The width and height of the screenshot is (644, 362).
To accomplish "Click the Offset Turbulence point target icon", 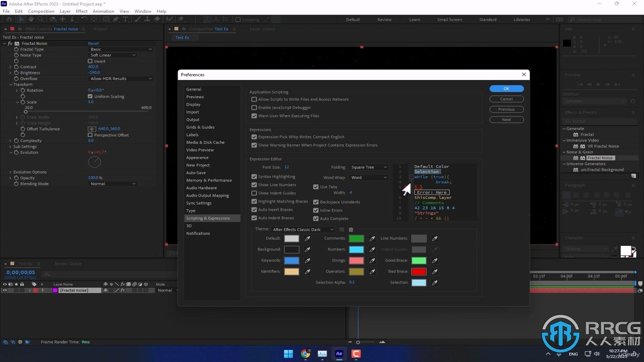I will point(92,129).
